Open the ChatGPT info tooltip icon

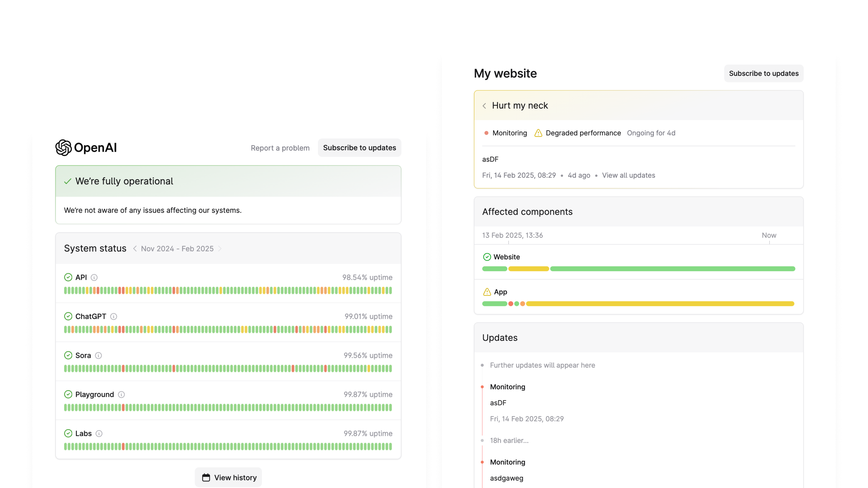114,317
